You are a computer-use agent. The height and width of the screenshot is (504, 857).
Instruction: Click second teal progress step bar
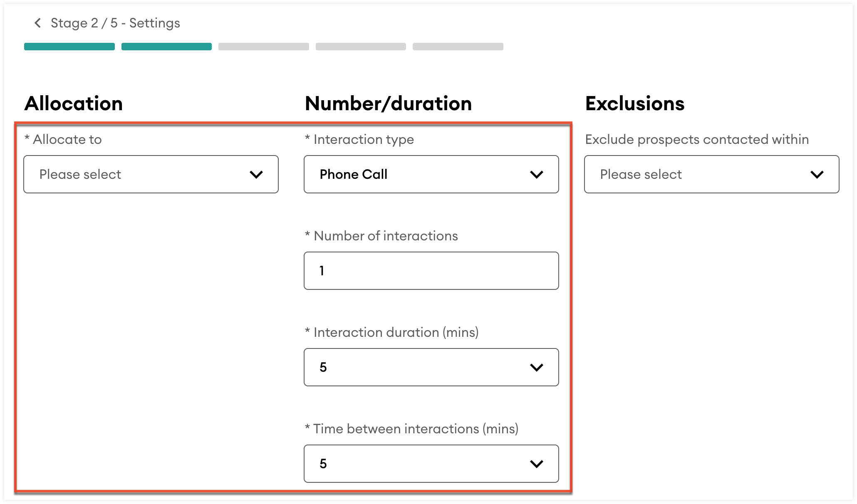pos(166,47)
